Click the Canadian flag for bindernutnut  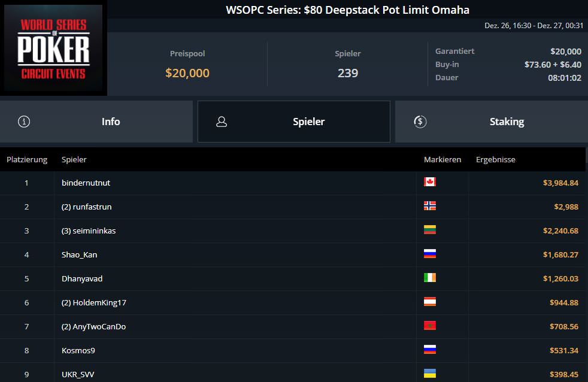[430, 182]
